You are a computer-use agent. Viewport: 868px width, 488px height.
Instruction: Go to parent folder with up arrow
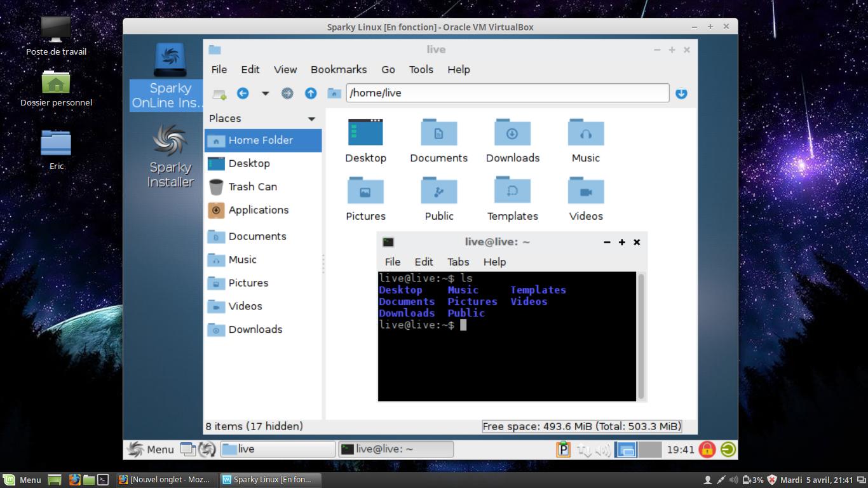[310, 93]
